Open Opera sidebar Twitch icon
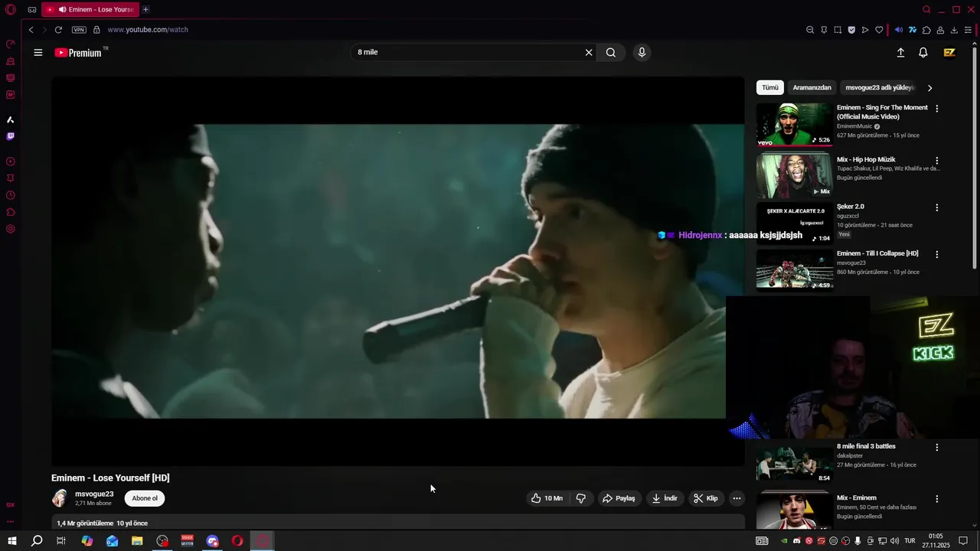This screenshot has width=980, height=551. pyautogui.click(x=11, y=137)
